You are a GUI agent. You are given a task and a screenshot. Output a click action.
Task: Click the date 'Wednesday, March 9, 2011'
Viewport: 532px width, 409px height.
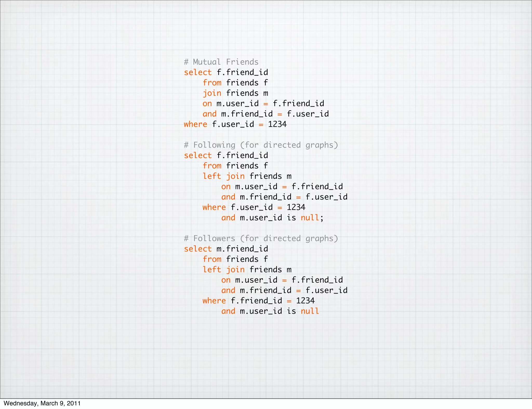(x=42, y=403)
